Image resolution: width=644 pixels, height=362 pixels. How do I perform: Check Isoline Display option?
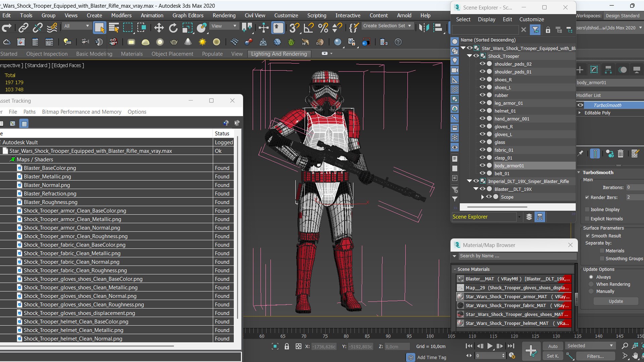pyautogui.click(x=587, y=209)
